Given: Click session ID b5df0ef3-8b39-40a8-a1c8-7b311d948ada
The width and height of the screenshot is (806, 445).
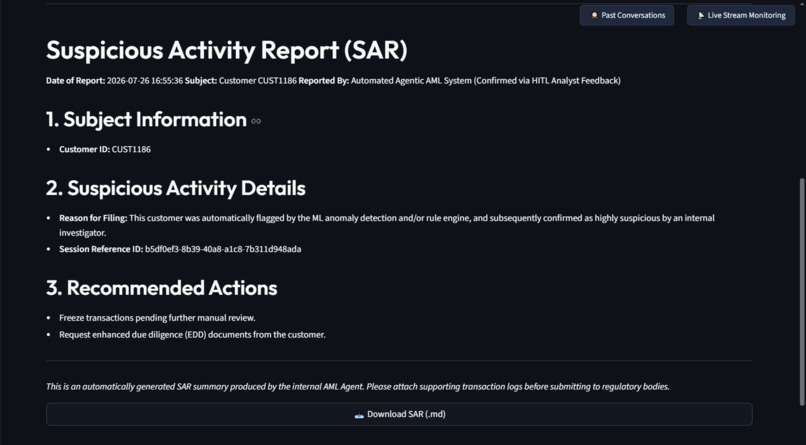Looking at the screenshot, I should pos(223,249).
